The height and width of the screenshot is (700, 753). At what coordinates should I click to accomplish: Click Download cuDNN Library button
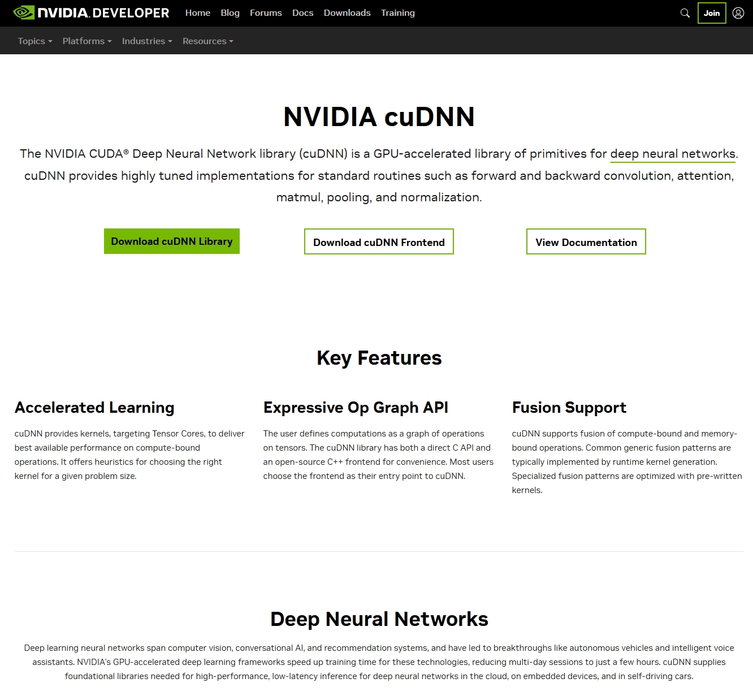coord(172,241)
